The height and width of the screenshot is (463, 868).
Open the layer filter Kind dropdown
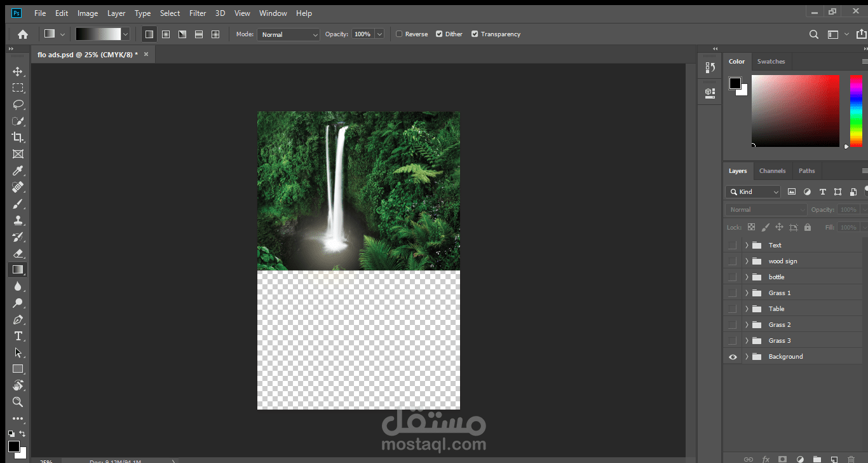point(753,191)
